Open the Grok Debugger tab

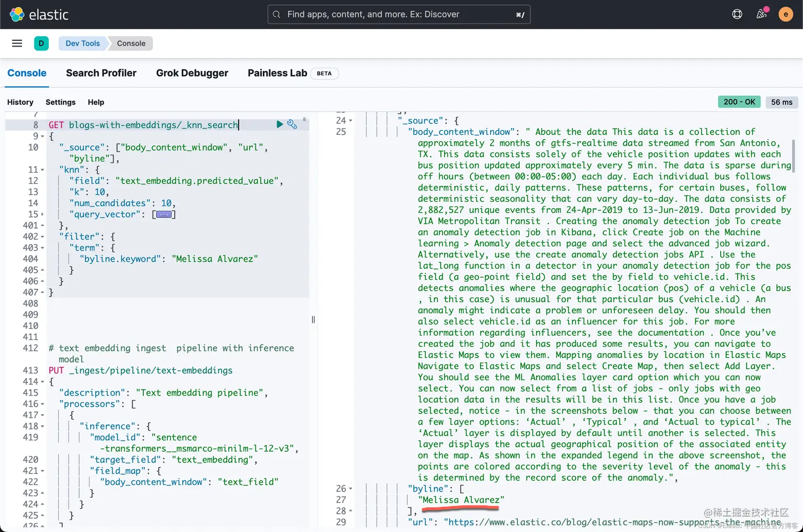192,73
